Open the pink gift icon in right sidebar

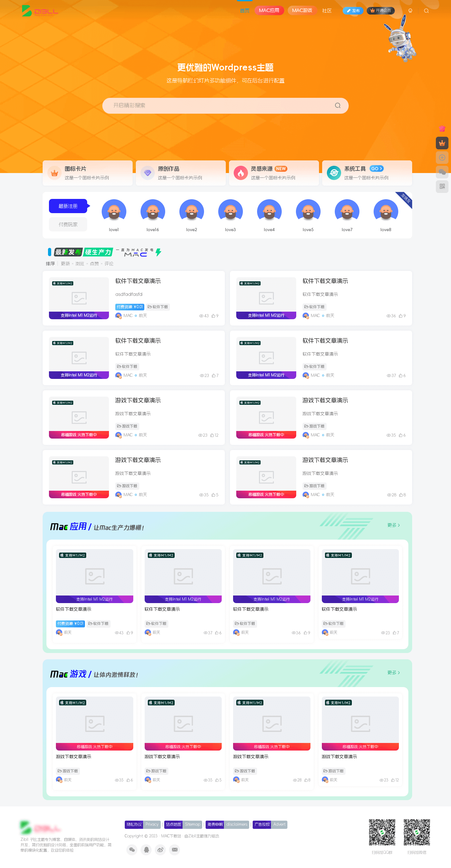click(442, 129)
